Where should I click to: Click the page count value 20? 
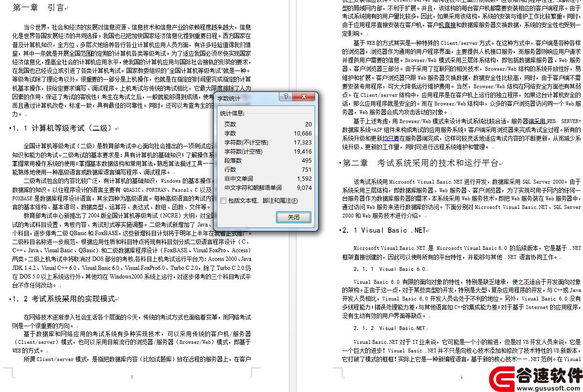pyautogui.click(x=308, y=124)
